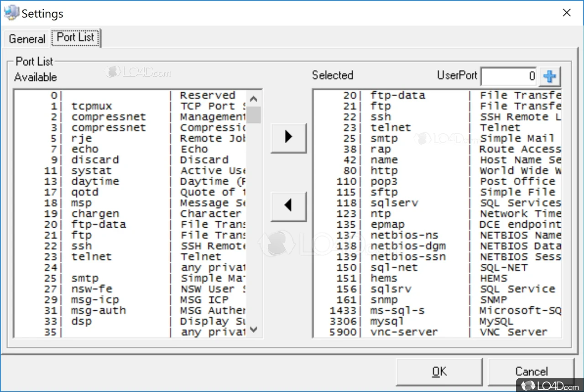Select qotd in the Available list
Image resolution: width=584 pixels, height=392 pixels.
[x=130, y=192]
